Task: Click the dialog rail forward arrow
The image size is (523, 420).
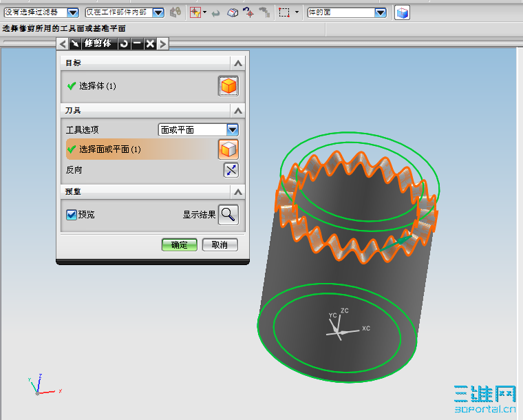Action: [163, 43]
